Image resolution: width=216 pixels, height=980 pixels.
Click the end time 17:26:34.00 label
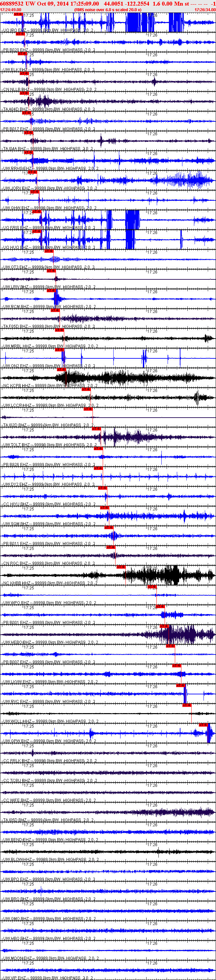[205, 10]
